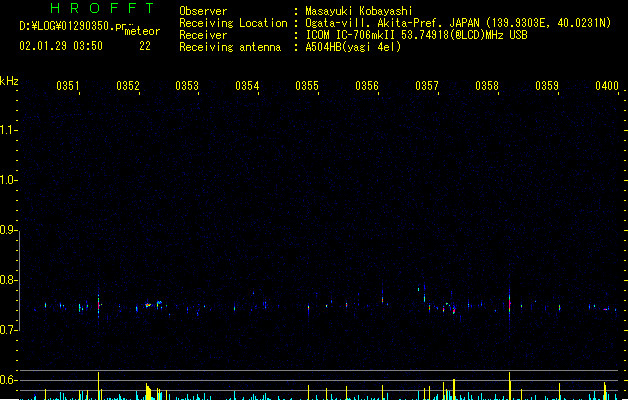Click the 0359 time axis label
629x400 pixels.
tap(547, 85)
